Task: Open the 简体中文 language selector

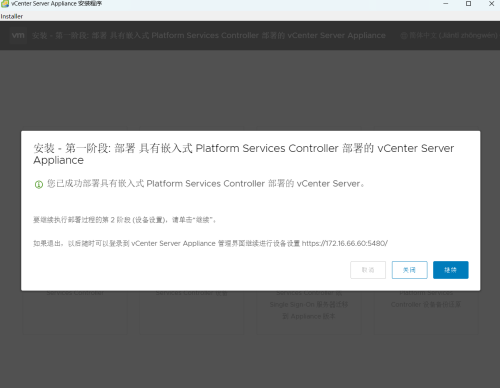Action: point(449,35)
